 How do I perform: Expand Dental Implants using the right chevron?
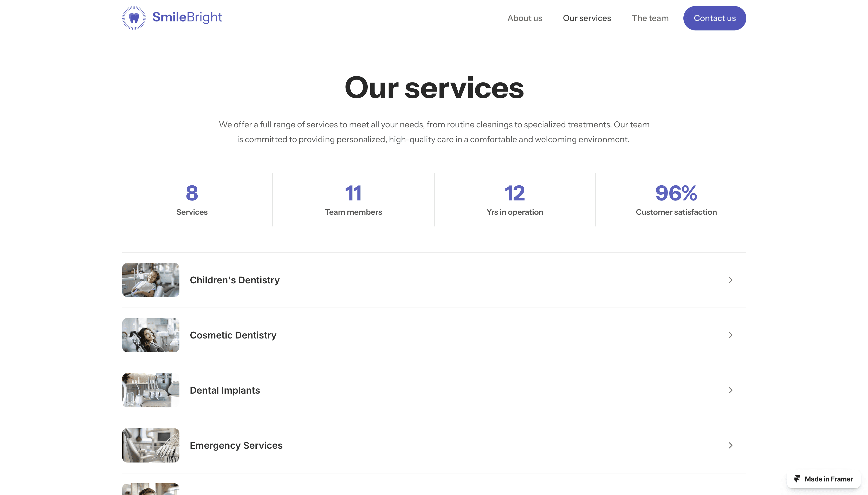pos(730,390)
